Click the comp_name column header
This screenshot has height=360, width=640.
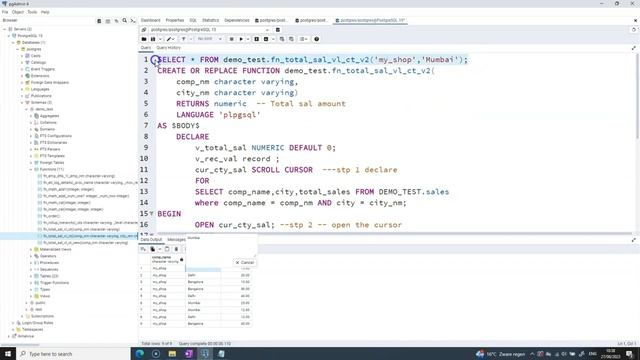tap(167, 259)
